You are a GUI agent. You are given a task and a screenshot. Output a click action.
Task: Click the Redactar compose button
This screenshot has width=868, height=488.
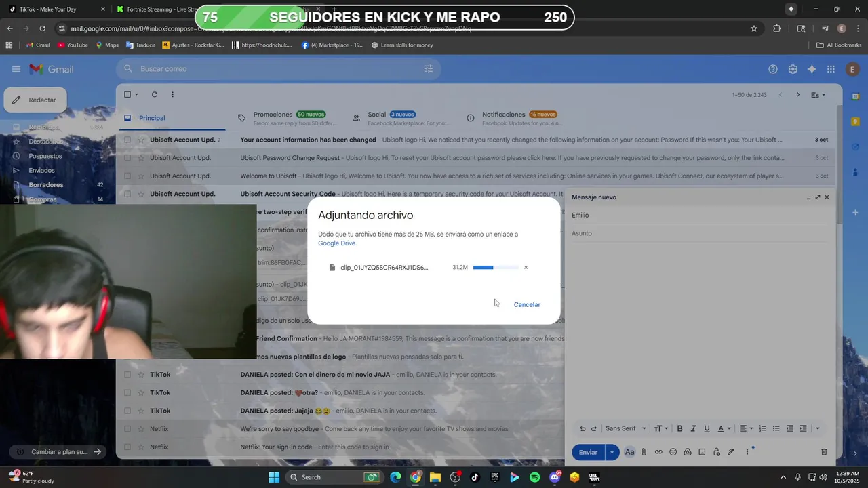[x=35, y=100]
